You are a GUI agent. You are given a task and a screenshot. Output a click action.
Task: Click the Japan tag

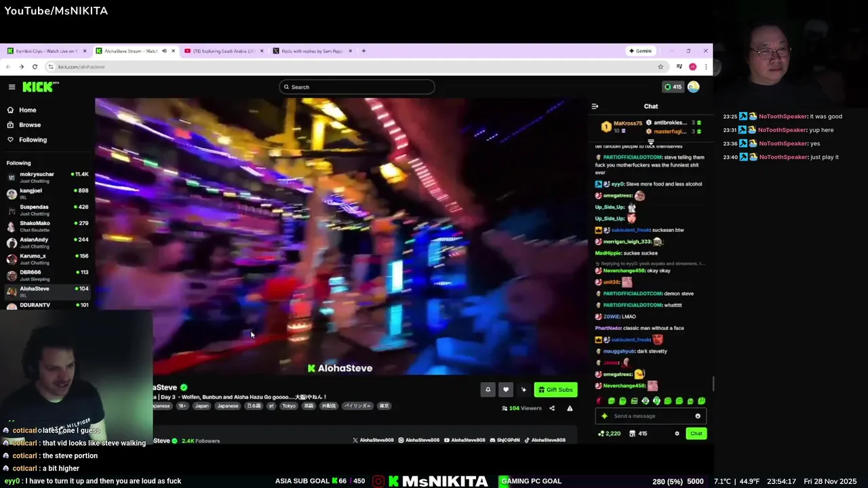(201, 406)
